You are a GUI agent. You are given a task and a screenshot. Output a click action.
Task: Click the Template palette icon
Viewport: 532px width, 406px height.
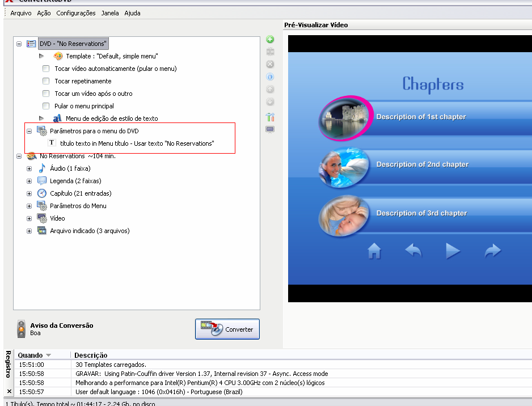pyautogui.click(x=58, y=56)
